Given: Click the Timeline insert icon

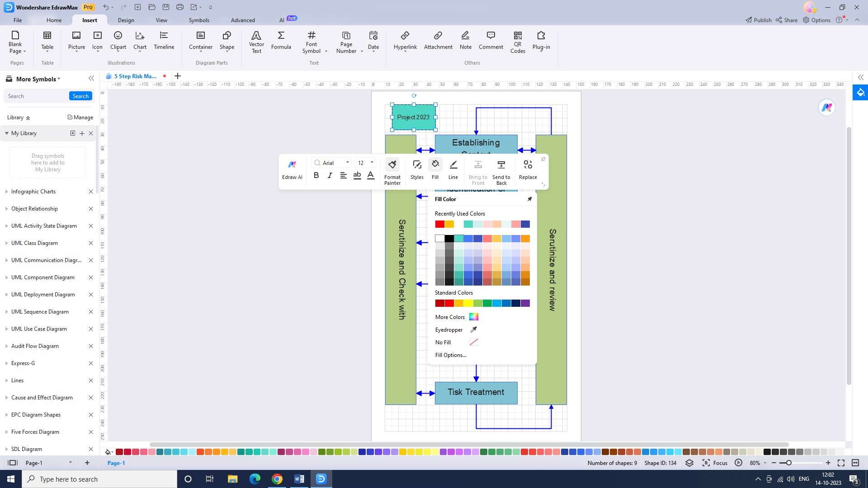Looking at the screenshot, I should tap(164, 41).
